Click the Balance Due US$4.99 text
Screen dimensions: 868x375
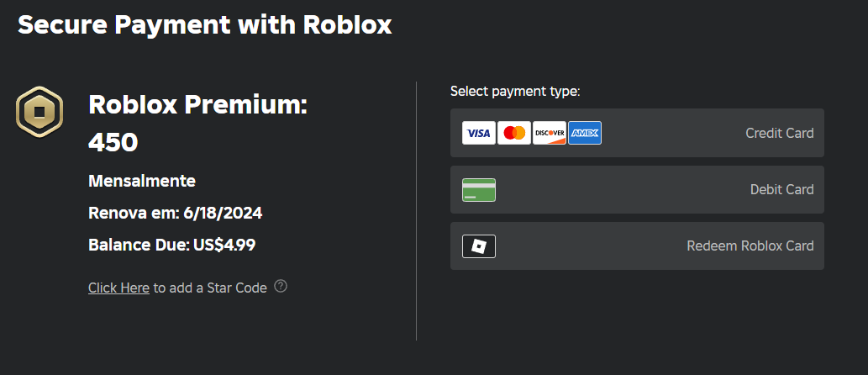tap(171, 246)
